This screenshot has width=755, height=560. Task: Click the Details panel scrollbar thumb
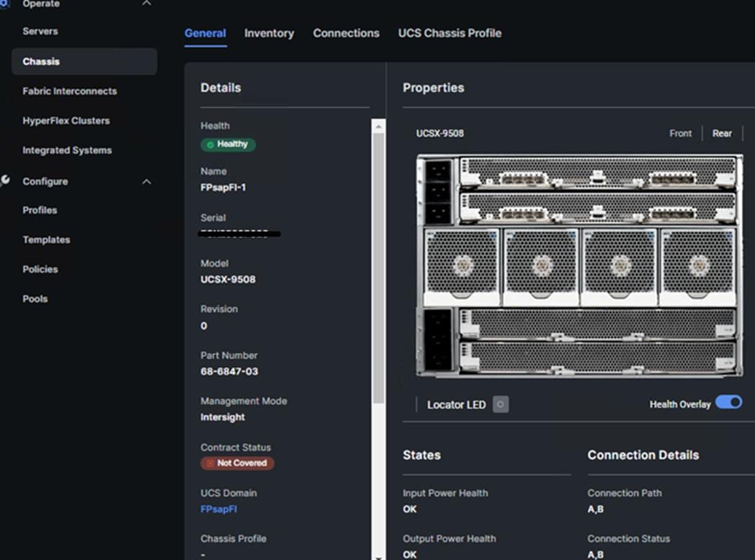coord(378,268)
